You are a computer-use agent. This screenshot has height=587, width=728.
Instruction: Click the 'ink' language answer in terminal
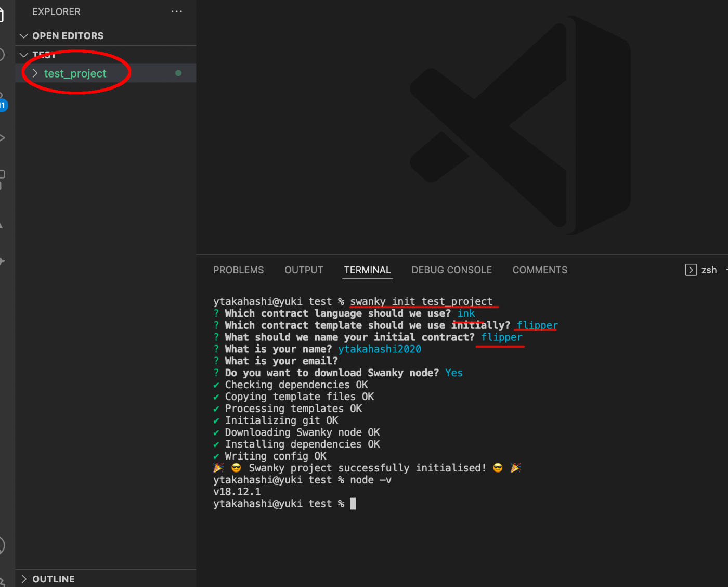pos(466,313)
